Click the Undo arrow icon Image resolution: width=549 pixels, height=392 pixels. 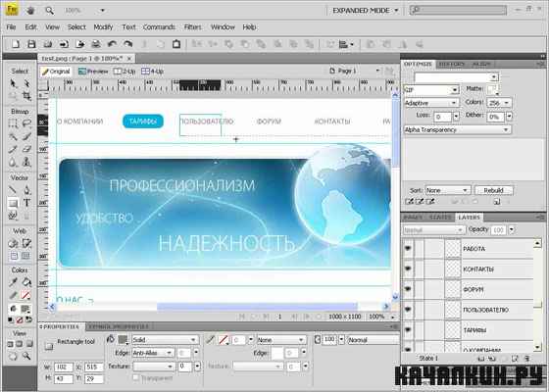click(112, 44)
